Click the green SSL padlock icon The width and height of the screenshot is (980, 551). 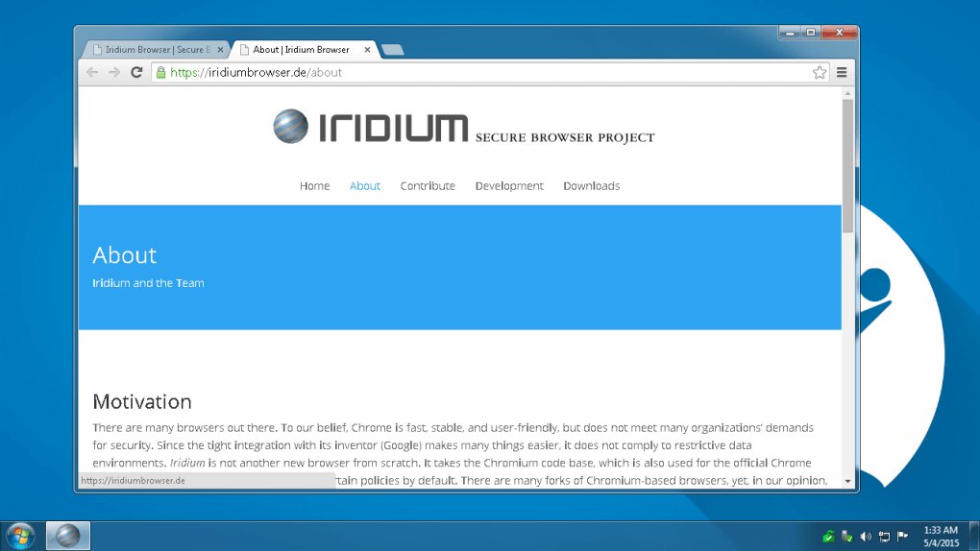[160, 72]
